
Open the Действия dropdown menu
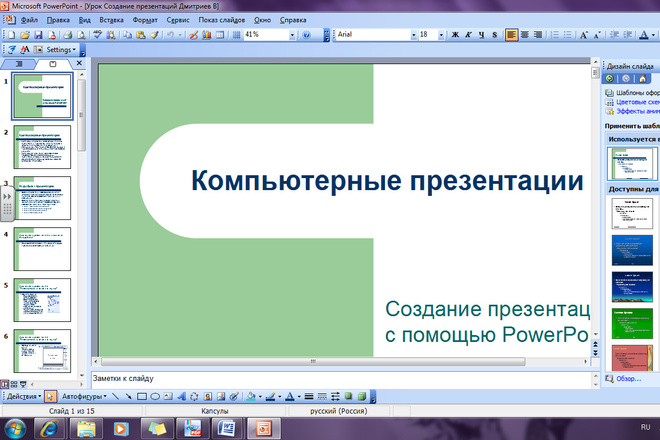pyautogui.click(x=24, y=396)
